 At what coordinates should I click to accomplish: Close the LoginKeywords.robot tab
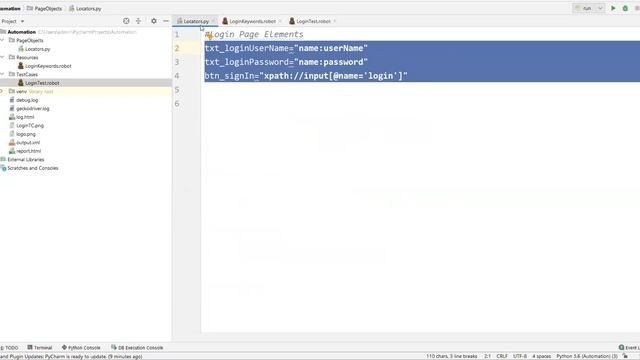point(280,21)
